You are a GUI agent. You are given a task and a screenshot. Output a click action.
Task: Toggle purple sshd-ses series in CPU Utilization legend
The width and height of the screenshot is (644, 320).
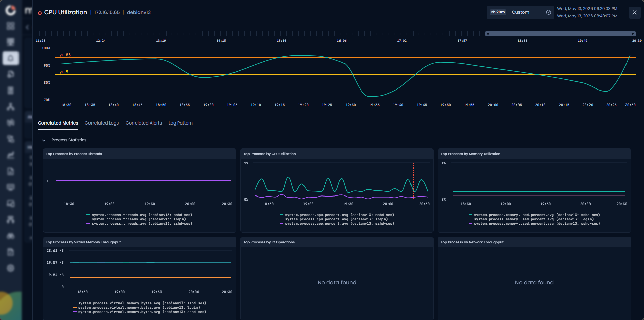click(337, 224)
